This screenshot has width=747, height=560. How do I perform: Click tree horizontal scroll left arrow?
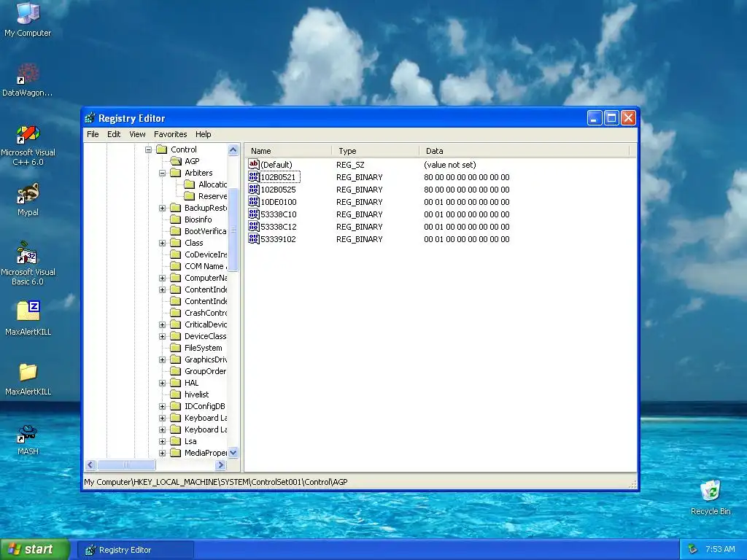click(x=90, y=465)
